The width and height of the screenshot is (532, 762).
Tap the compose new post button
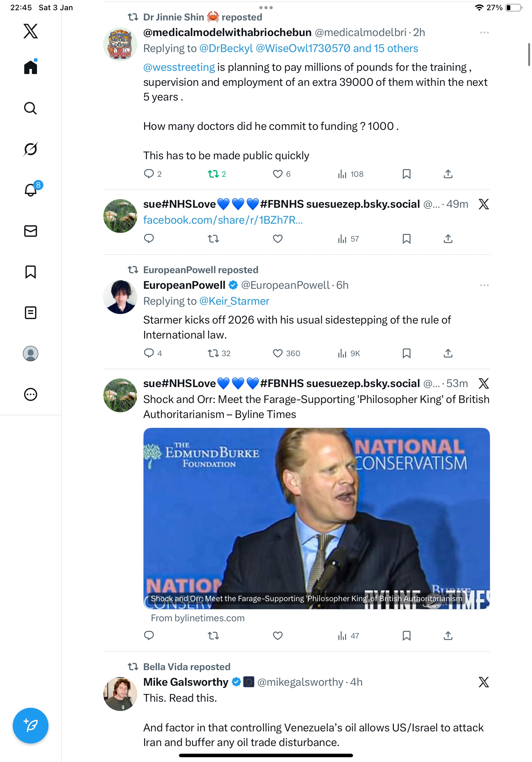[31, 726]
